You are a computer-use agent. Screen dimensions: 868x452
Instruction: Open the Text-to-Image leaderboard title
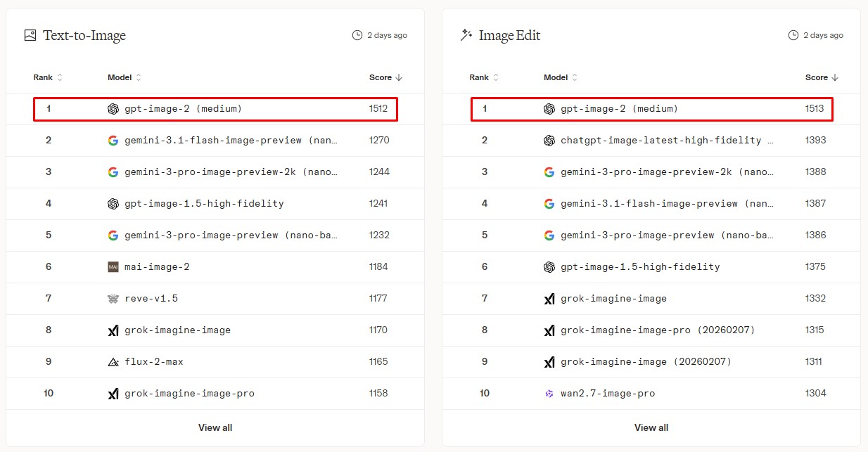84,35
